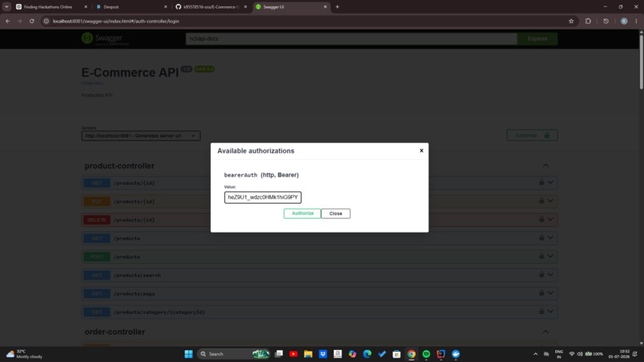The width and height of the screenshot is (644, 362).
Task: Click the /v3/api-docs link under title
Action: 93,83
